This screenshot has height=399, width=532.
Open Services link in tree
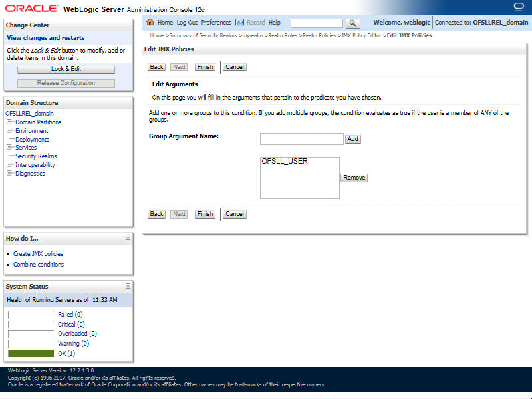pyautogui.click(x=26, y=147)
